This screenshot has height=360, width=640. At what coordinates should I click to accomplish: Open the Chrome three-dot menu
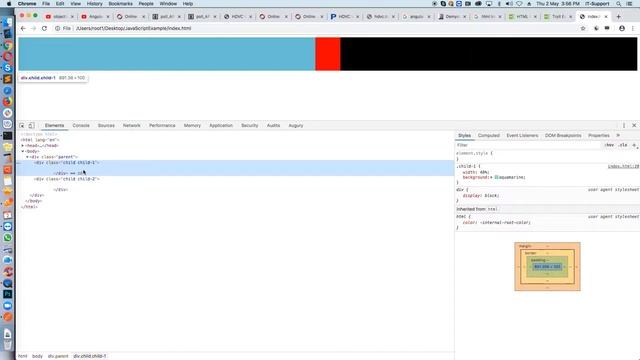click(x=633, y=28)
